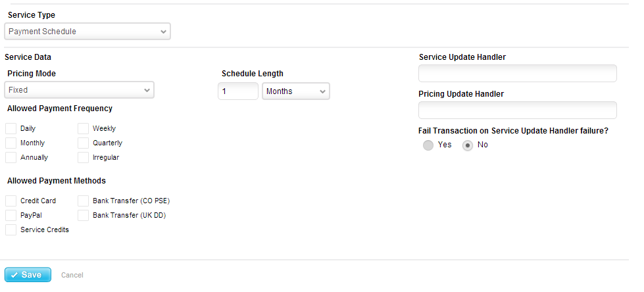Click the Schedule Length number field
The height and width of the screenshot is (292, 644).
coord(237,91)
